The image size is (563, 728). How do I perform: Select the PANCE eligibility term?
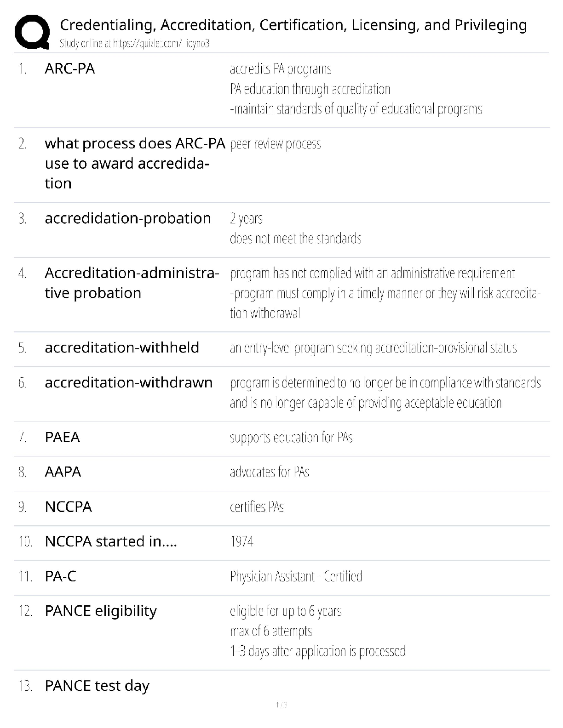[x=101, y=611]
